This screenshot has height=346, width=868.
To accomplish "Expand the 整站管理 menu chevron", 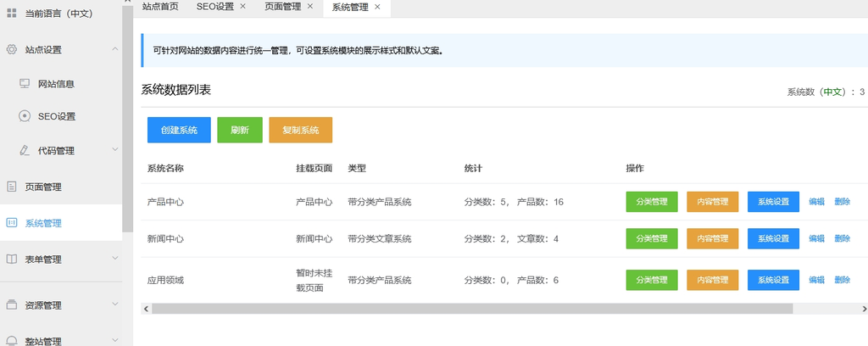I will (x=114, y=340).
